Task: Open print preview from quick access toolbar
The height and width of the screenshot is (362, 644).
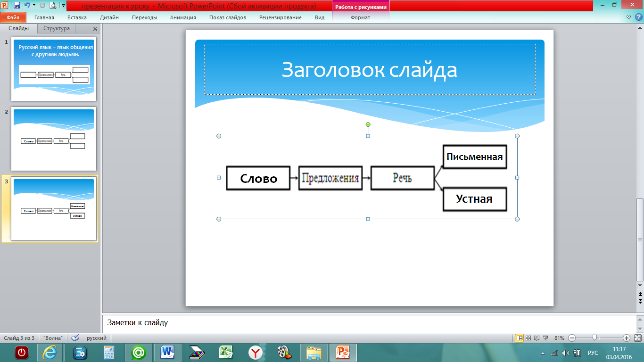Action: pos(53,6)
